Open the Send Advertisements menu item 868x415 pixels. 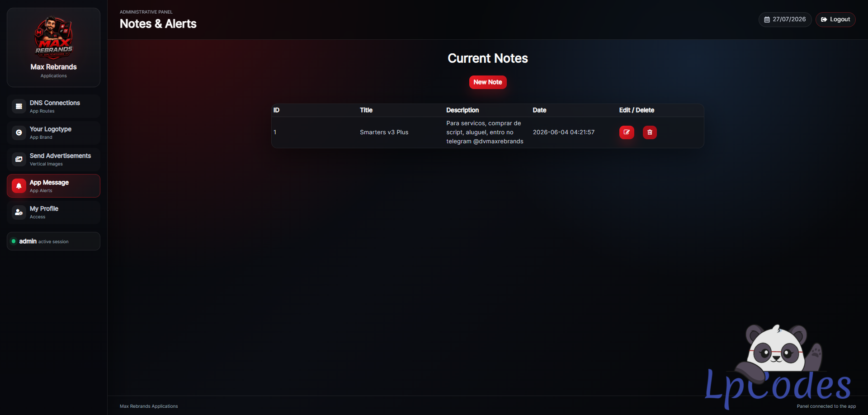[53, 159]
